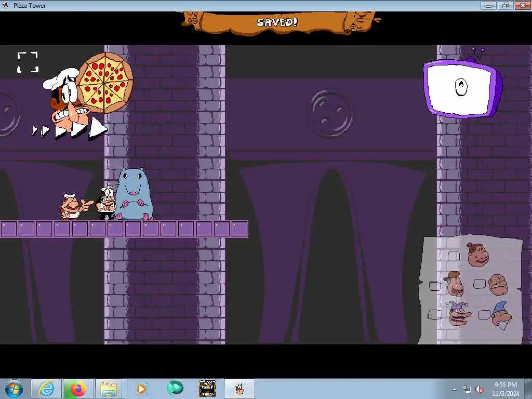Open the green orb app on taskbar
532x399 pixels.
pyautogui.click(x=175, y=388)
